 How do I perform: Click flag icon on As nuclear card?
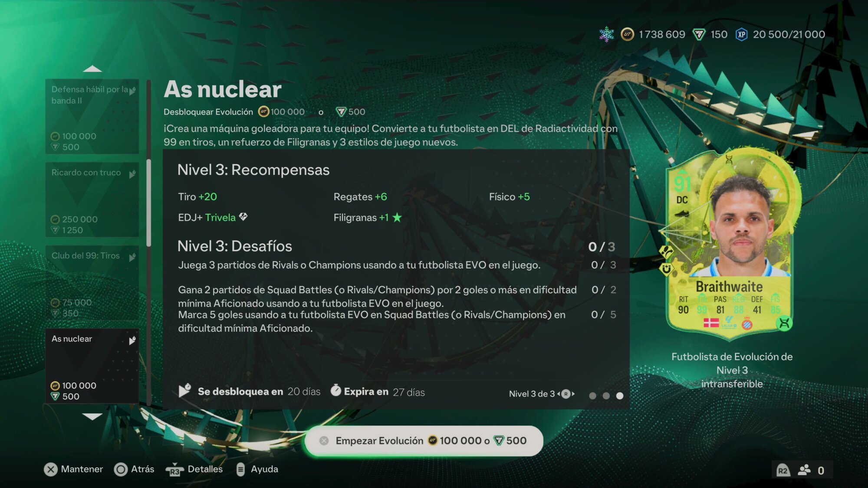[132, 341]
